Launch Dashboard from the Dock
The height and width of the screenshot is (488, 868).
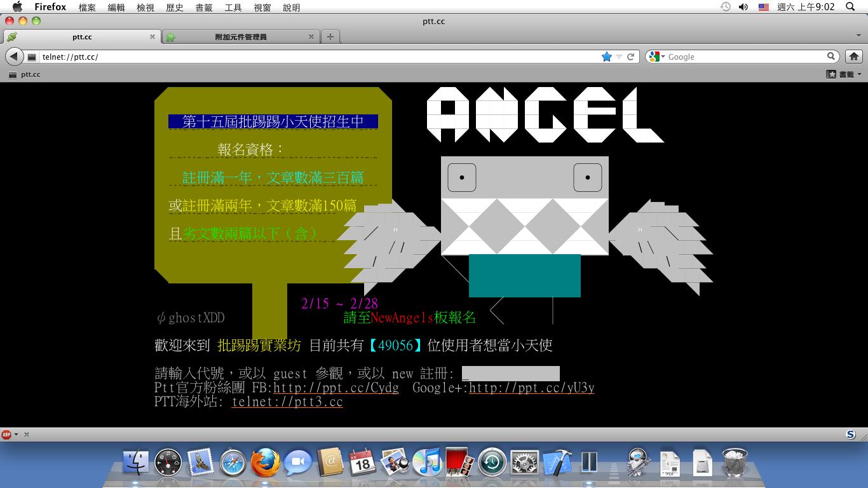(168, 462)
